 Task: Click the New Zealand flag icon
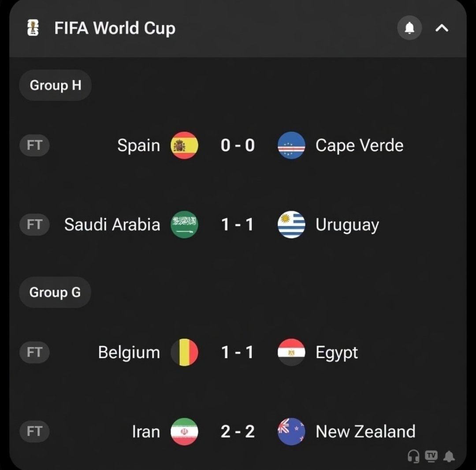pyautogui.click(x=291, y=432)
